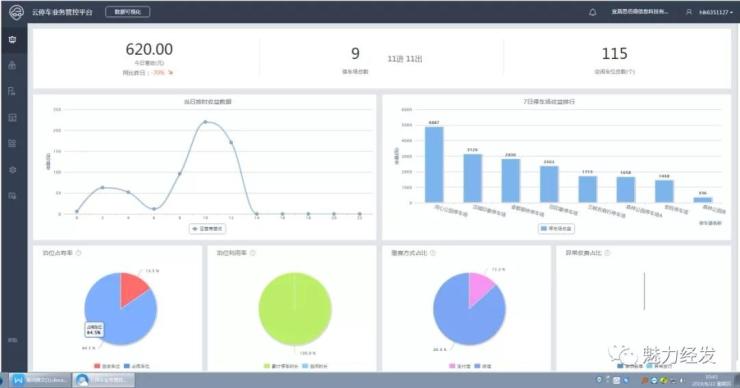Open the WPS document in taskbar
This screenshot has width=740, height=388.
42,380
